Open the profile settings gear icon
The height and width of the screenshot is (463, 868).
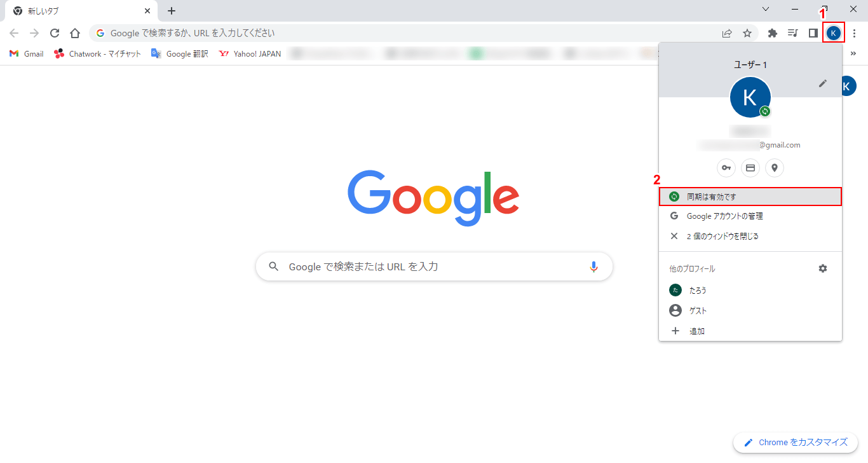[823, 268]
